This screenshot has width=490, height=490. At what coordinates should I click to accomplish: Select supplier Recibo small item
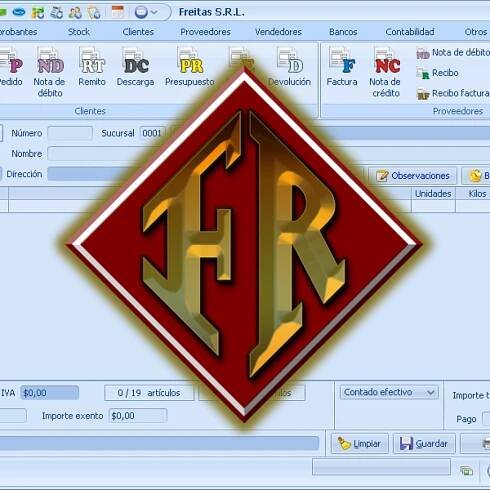coord(438,73)
